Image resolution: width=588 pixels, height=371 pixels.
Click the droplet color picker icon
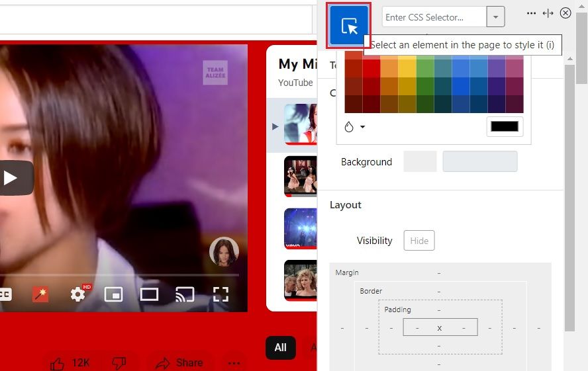click(349, 127)
